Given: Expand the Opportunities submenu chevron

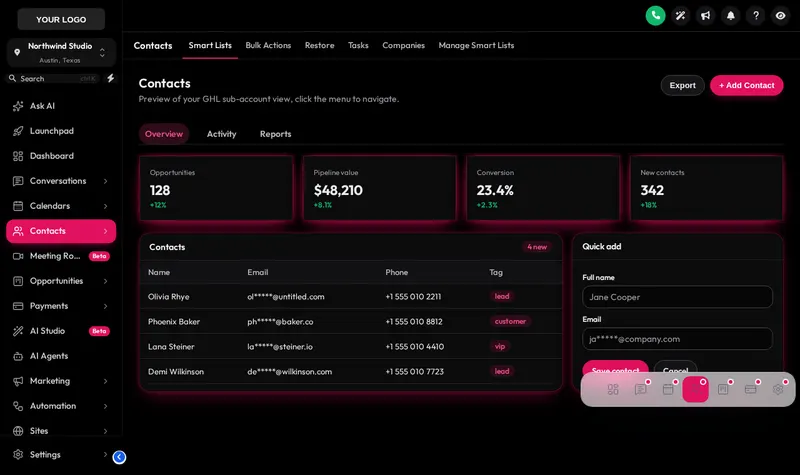Looking at the screenshot, I should point(105,281).
